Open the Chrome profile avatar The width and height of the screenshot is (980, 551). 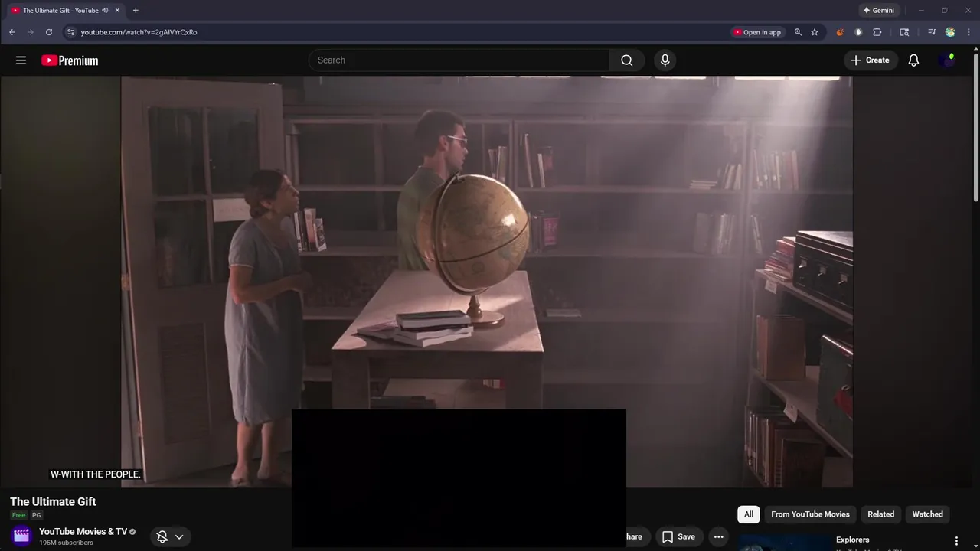tap(950, 32)
